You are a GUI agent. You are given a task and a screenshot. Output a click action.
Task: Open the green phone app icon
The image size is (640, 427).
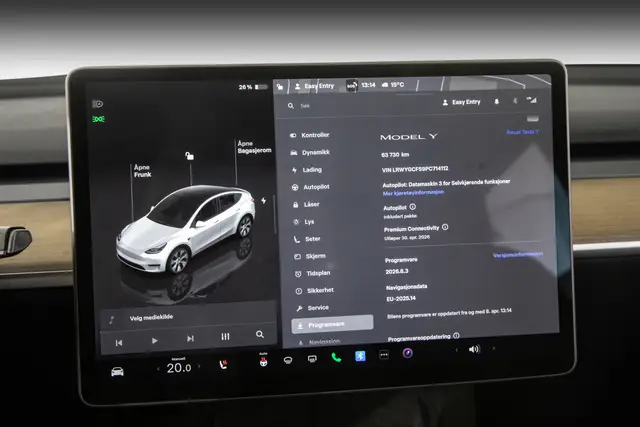tap(336, 358)
